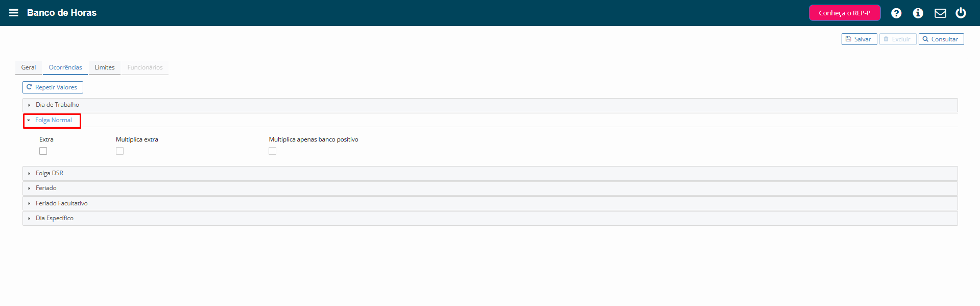Viewport: 980px width, 306px height.
Task: Expand the Feriado section
Action: 490,188
